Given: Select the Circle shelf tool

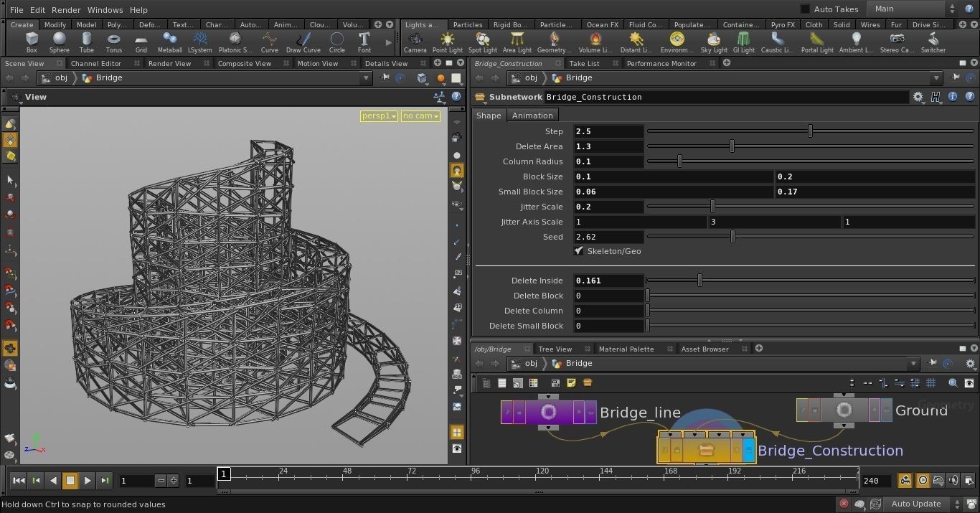Looking at the screenshot, I should tap(337, 42).
